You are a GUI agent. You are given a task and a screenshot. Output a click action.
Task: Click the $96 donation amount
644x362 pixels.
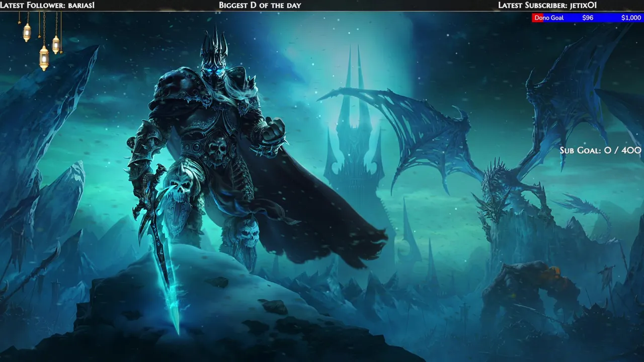tap(588, 18)
